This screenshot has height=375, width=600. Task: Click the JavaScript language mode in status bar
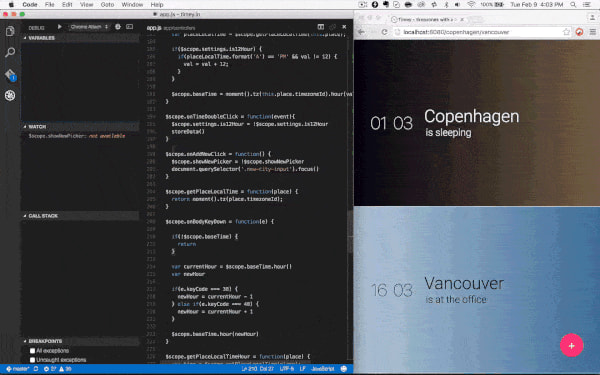pyautogui.click(x=323, y=369)
